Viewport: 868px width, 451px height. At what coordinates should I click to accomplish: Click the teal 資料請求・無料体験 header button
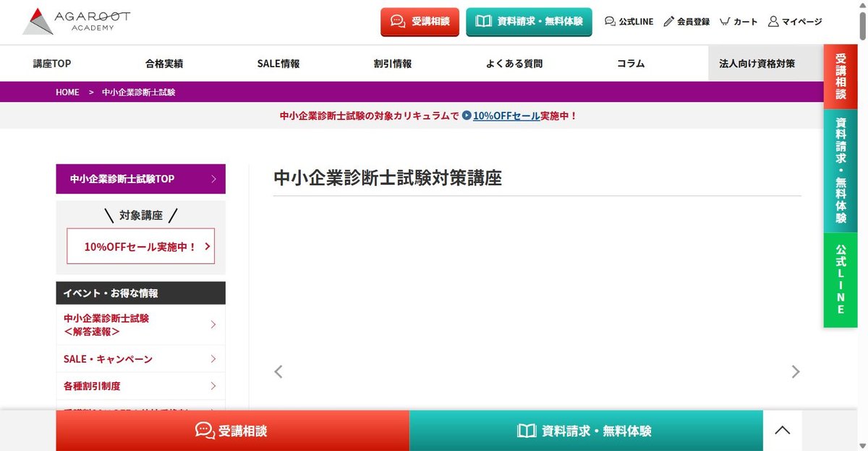point(529,22)
